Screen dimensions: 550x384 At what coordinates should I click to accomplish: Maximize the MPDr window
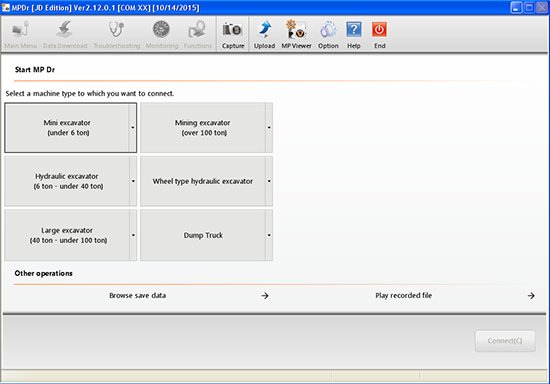click(529, 7)
